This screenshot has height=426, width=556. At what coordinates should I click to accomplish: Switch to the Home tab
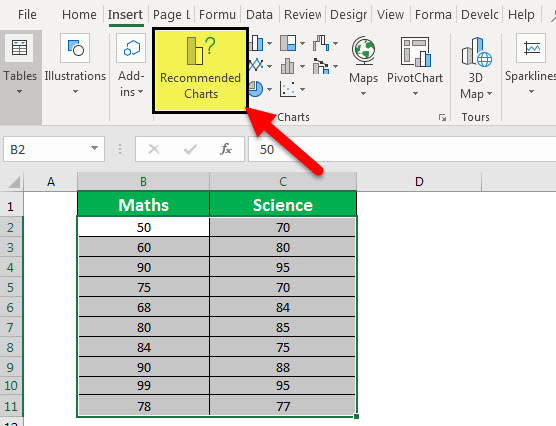[79, 15]
